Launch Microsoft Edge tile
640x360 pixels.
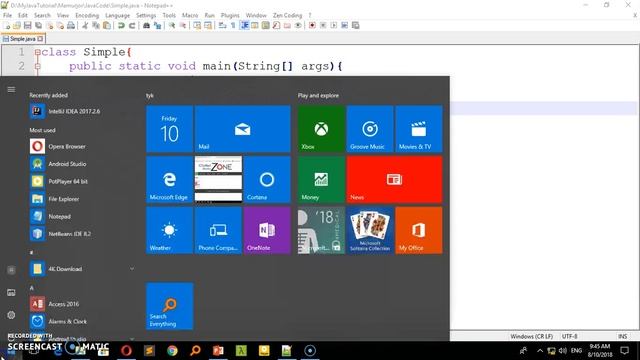tap(169, 180)
